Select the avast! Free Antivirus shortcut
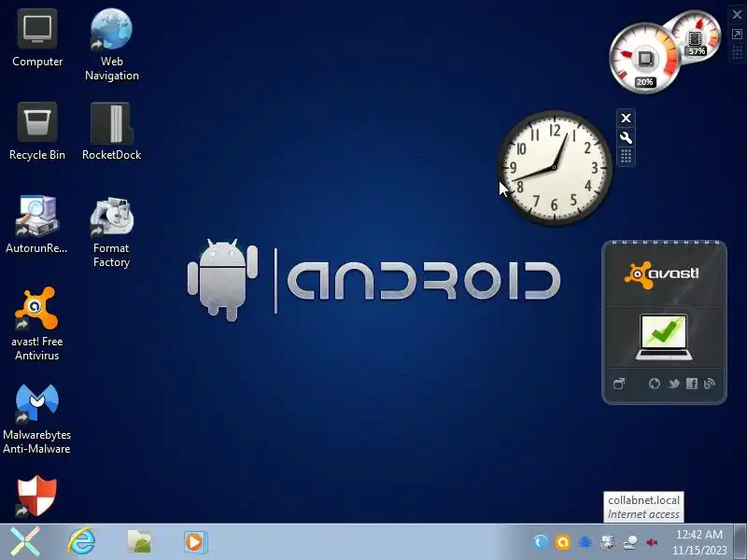The image size is (747, 560). pos(36,324)
